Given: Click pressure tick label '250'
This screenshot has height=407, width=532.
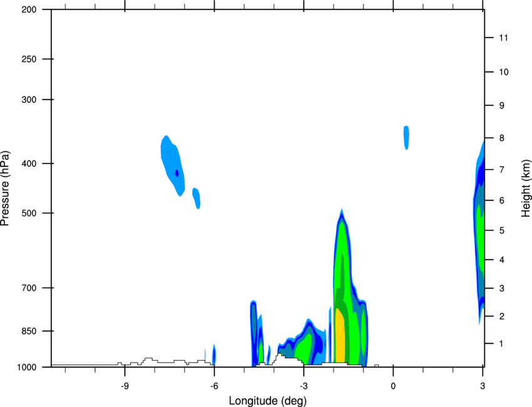Looking at the screenshot, I should (x=29, y=59).
